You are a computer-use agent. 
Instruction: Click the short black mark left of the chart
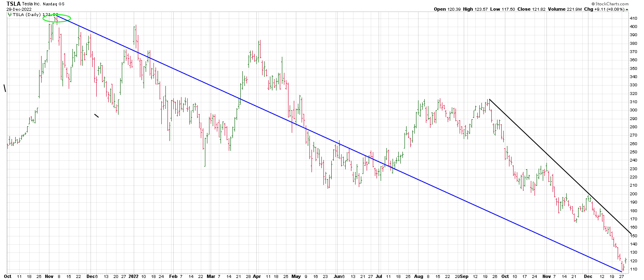pyautogui.click(x=5, y=88)
